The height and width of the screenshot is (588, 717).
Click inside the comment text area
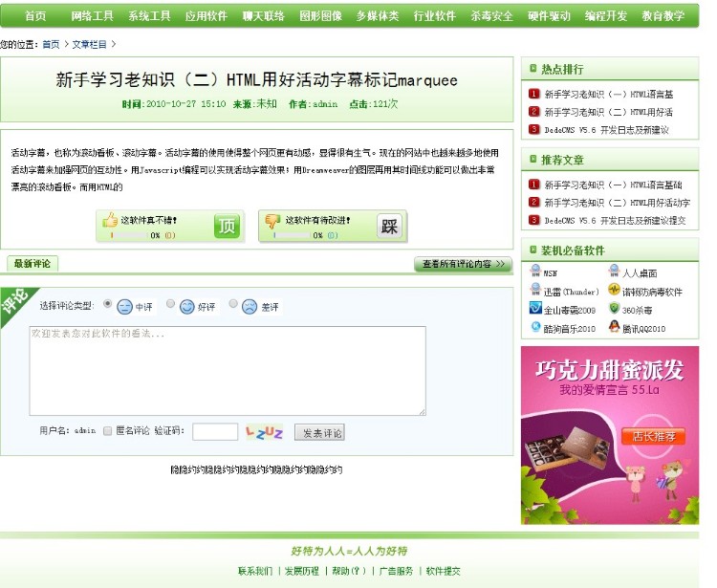(228, 371)
